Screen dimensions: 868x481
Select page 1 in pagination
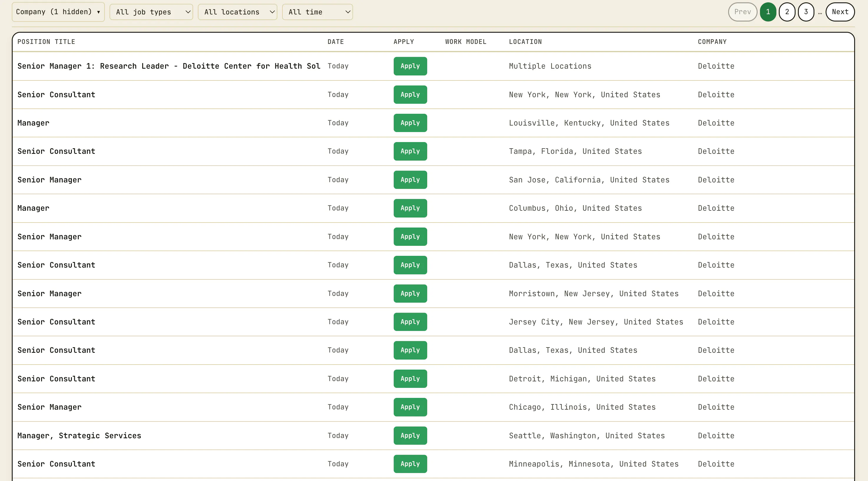coord(768,12)
